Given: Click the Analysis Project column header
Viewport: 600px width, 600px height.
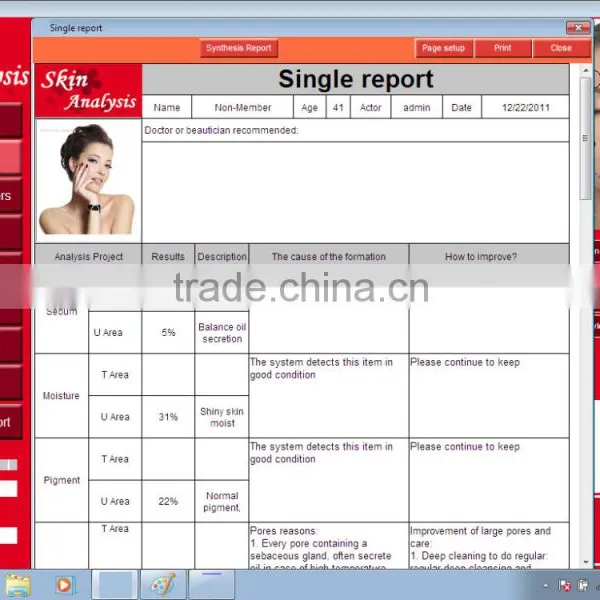Looking at the screenshot, I should click(88, 256).
